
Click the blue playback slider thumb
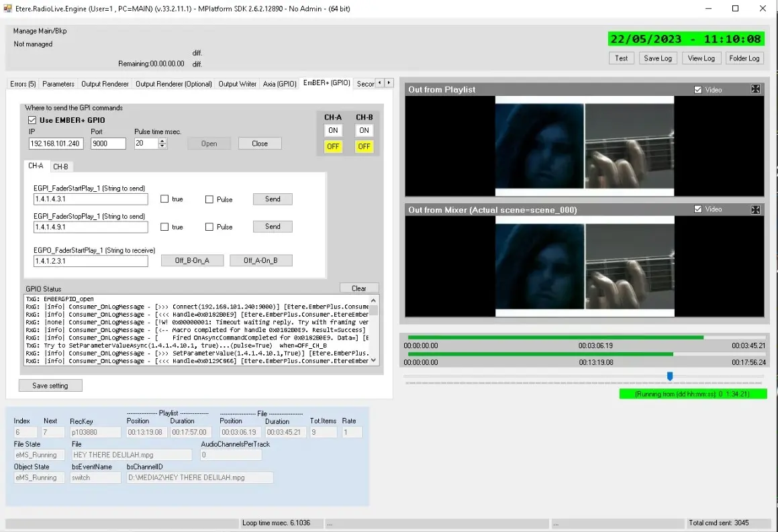(669, 376)
